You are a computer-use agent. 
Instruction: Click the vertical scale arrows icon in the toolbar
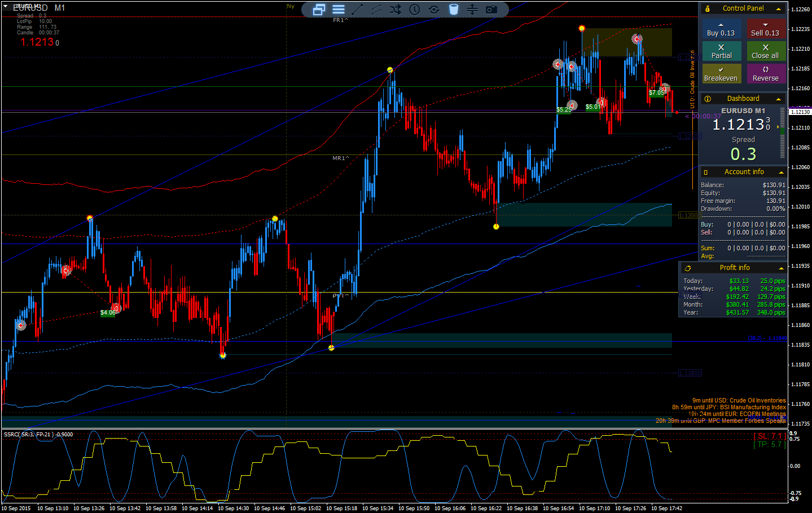472,10
